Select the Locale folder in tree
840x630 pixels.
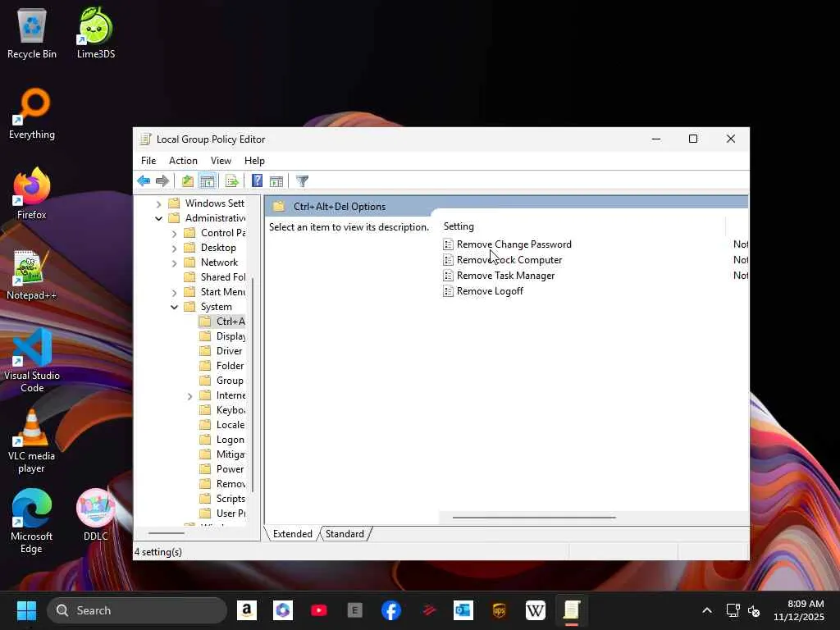[221, 425]
